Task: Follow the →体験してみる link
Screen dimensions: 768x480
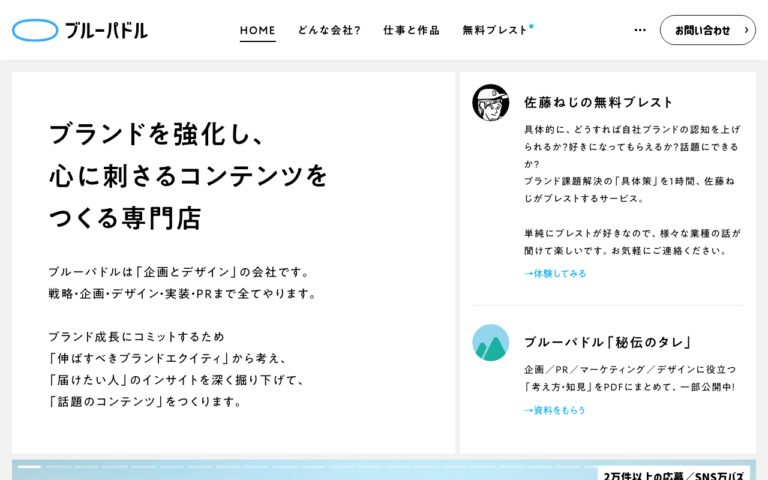Action: coord(555,273)
